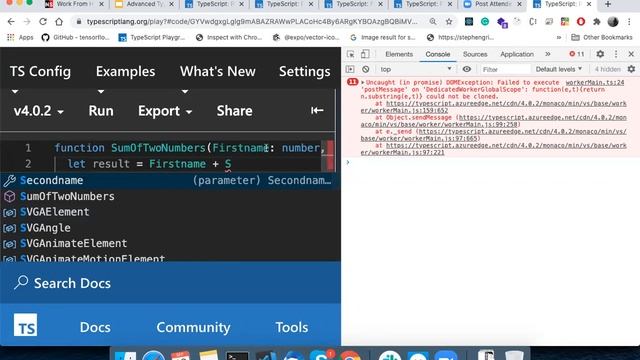Click the Share button
Screen dimensions: 640x360
point(234,111)
